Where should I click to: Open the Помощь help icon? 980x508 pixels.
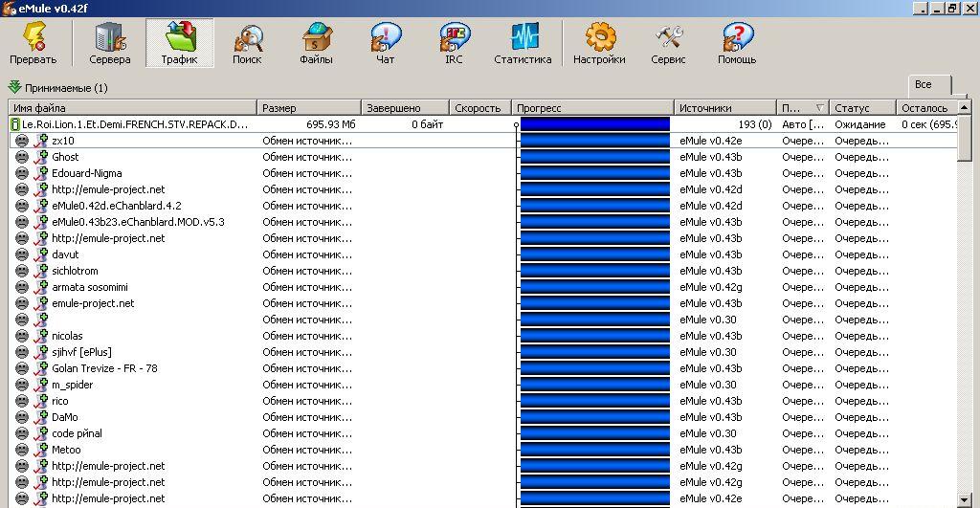click(737, 42)
